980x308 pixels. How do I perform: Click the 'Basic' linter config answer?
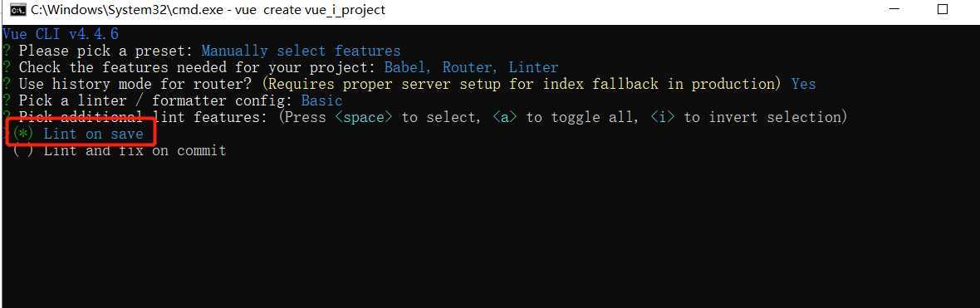tap(322, 100)
